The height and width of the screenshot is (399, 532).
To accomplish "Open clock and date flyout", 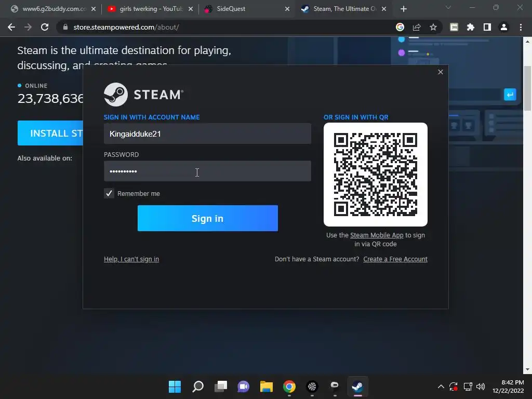I will tap(508, 387).
